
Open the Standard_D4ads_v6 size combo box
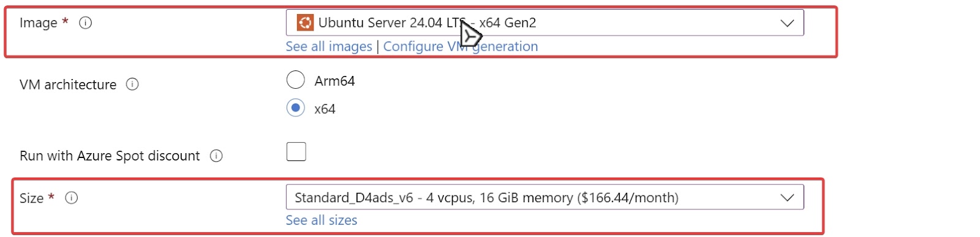[x=545, y=197]
